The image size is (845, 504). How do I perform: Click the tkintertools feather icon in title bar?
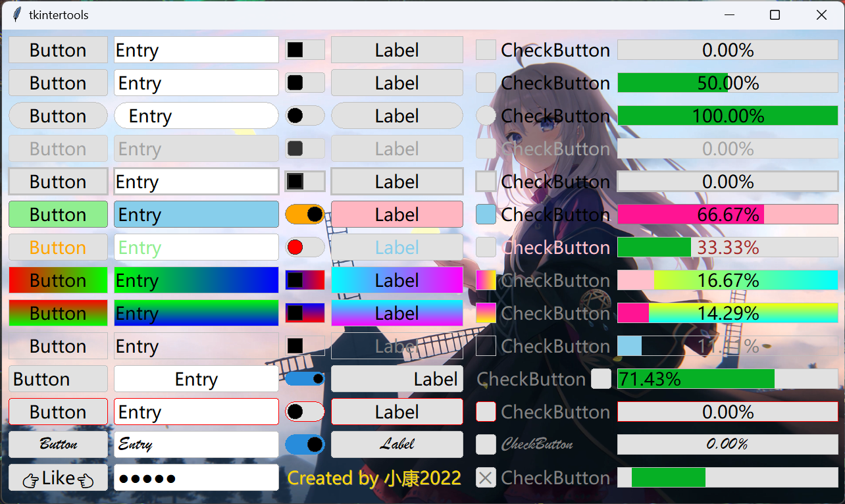click(16, 14)
